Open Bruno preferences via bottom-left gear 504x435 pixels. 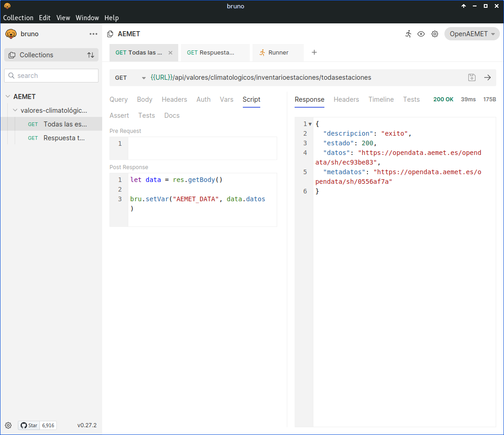tap(8, 425)
